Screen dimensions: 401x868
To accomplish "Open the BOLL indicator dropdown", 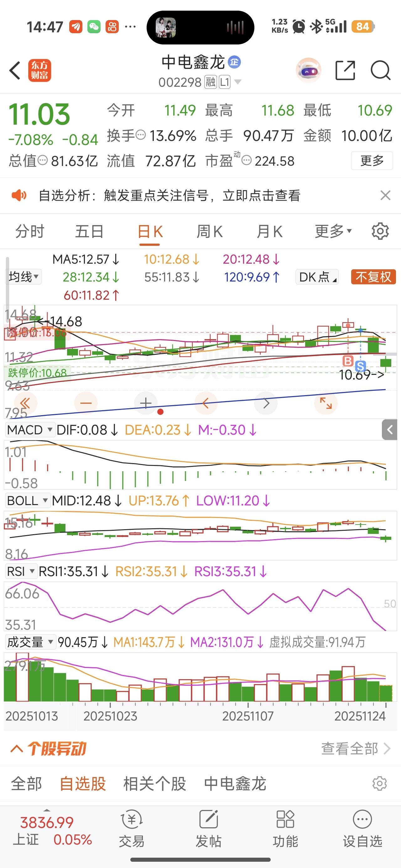I will (28, 500).
